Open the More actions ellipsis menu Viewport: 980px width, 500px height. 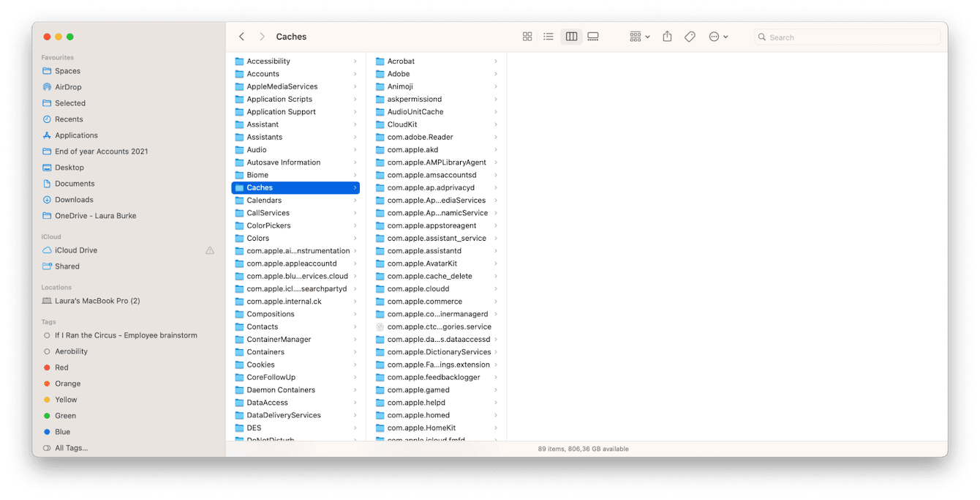pos(715,36)
